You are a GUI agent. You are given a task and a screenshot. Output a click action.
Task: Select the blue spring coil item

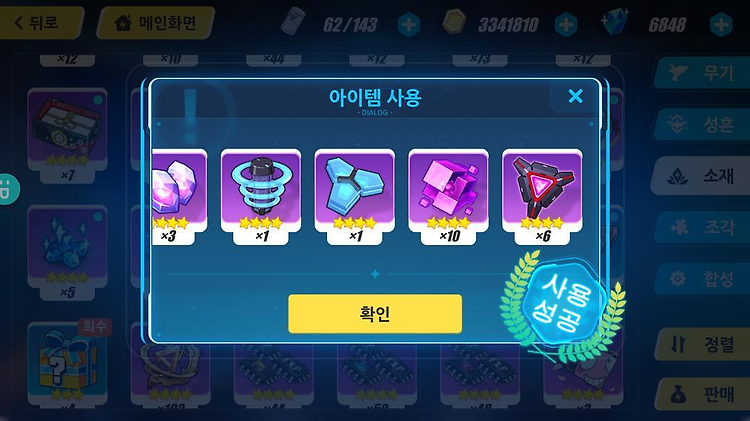click(x=261, y=197)
